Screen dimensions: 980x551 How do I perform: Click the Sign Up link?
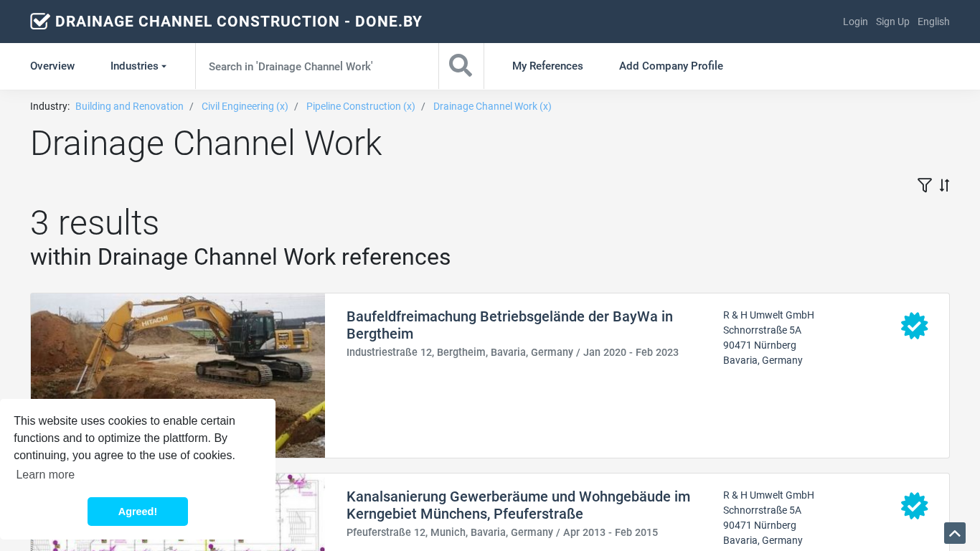(892, 22)
